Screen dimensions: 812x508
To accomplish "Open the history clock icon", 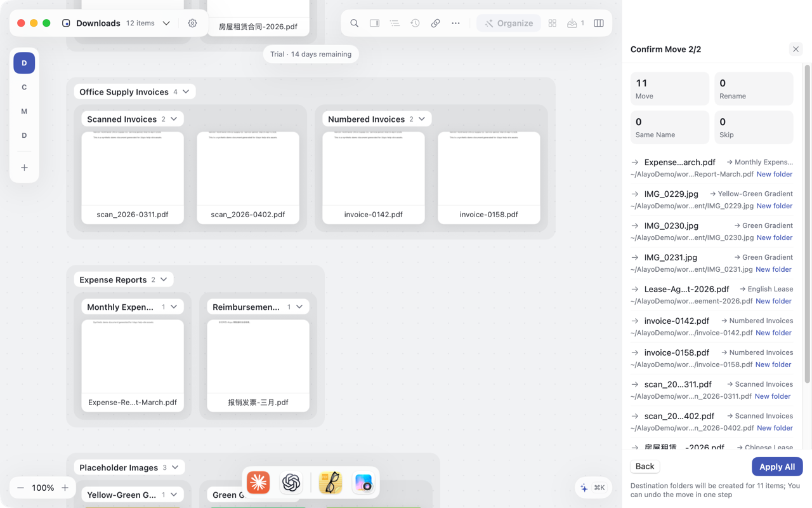I will 415,23.
